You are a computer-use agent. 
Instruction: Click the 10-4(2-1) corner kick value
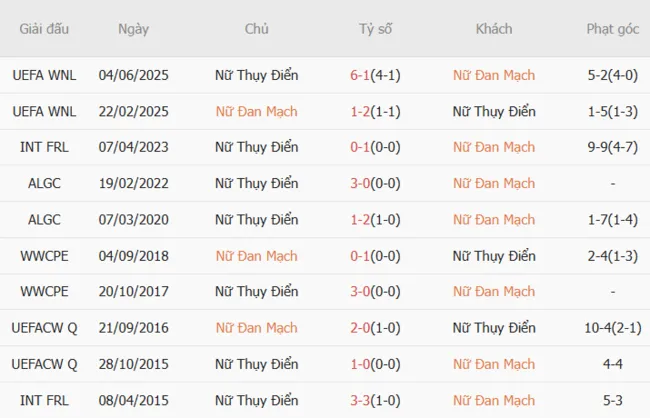pyautogui.click(x=612, y=328)
